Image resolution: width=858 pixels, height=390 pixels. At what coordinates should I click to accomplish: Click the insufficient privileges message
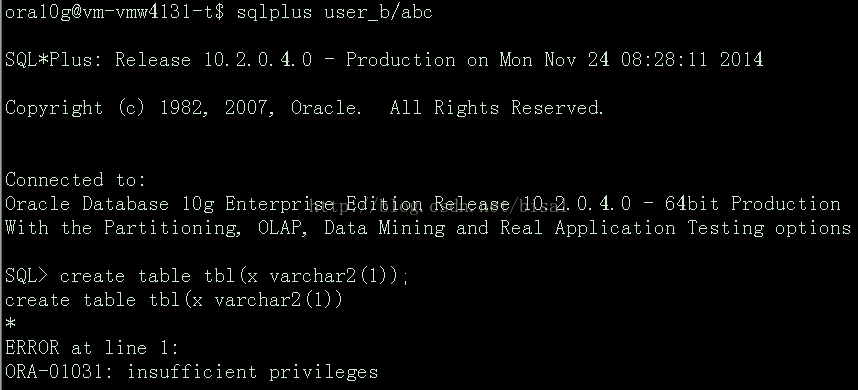252,372
